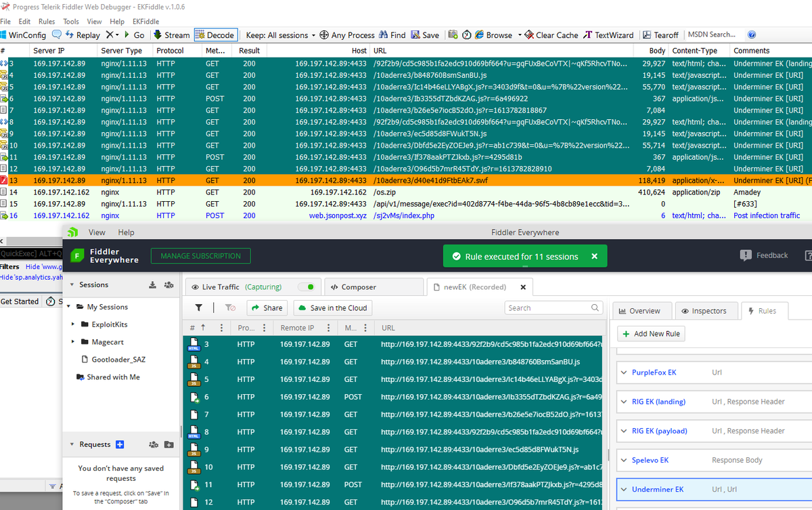812x510 pixels.
Task: Click the Search sessions field
Action: click(554, 307)
